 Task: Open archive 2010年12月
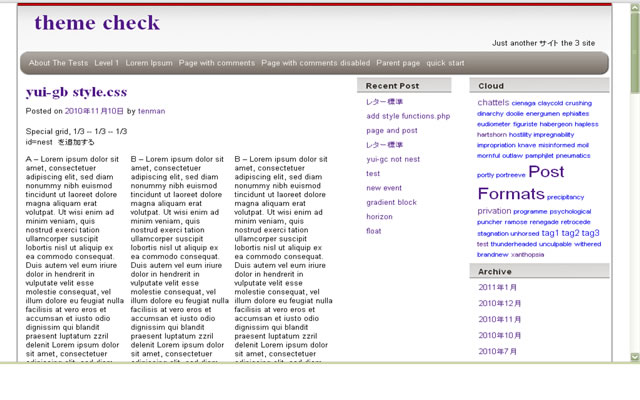pos(500,303)
